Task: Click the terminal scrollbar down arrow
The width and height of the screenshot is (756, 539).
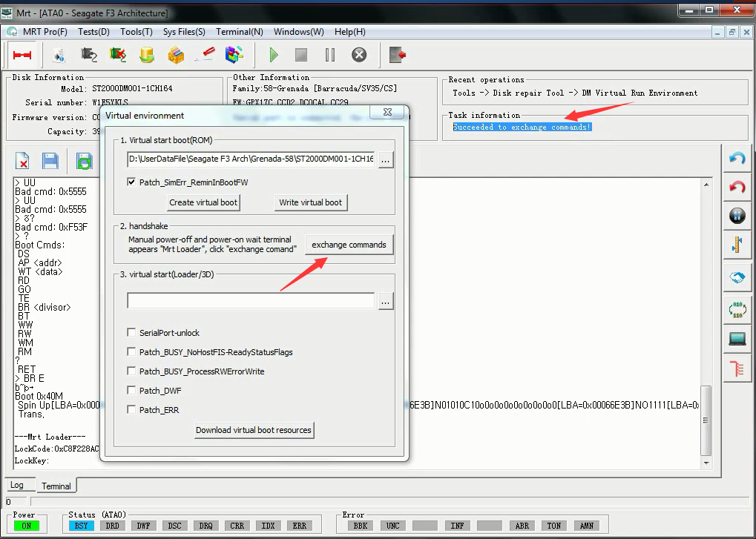Action: tap(706, 463)
